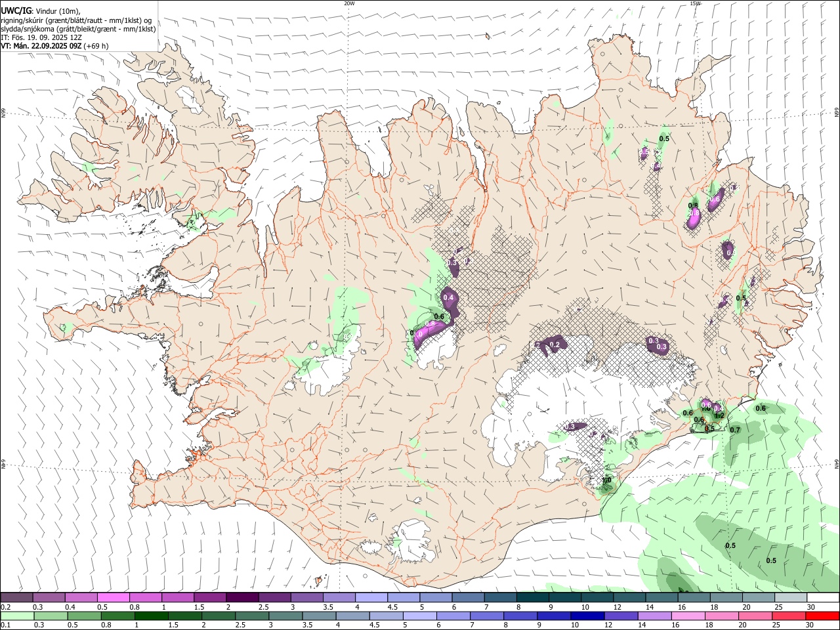The width and height of the screenshot is (840, 630).
Task: Pick the rain-scale swatch starting at 0.5
Action: click(x=84, y=616)
